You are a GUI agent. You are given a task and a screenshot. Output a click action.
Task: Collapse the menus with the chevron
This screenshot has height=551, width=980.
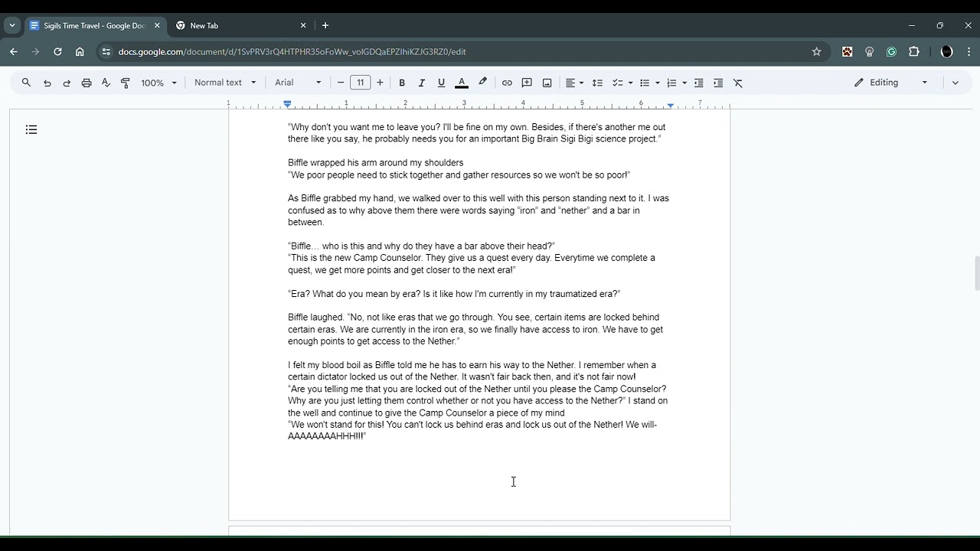pyautogui.click(x=955, y=83)
